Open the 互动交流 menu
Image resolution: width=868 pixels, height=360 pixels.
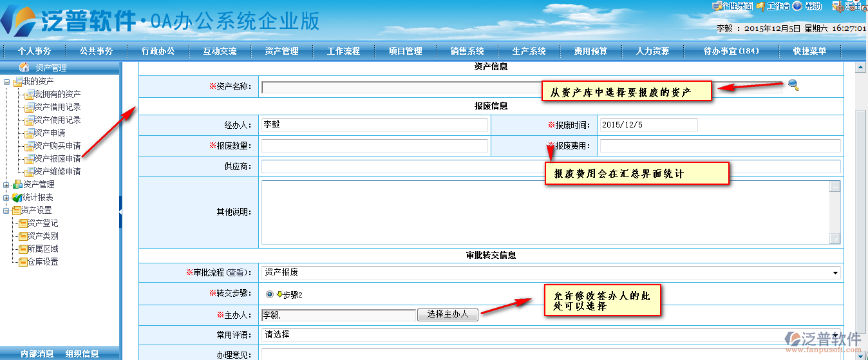coord(220,51)
